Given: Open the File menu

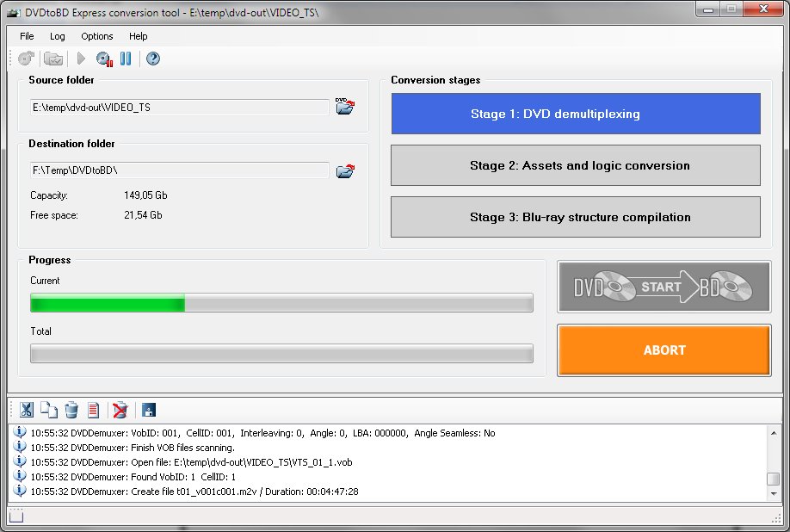Looking at the screenshot, I should coord(27,36).
